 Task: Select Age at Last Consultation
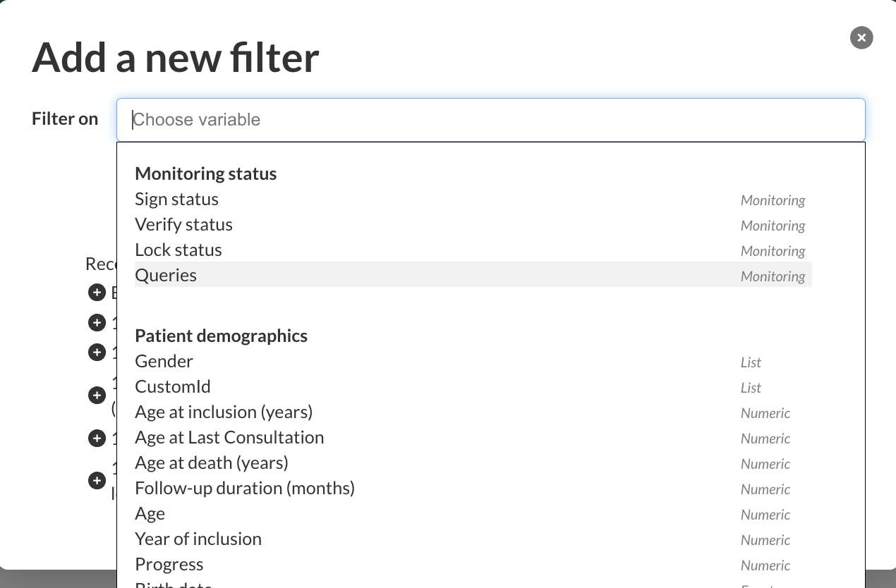pos(229,438)
